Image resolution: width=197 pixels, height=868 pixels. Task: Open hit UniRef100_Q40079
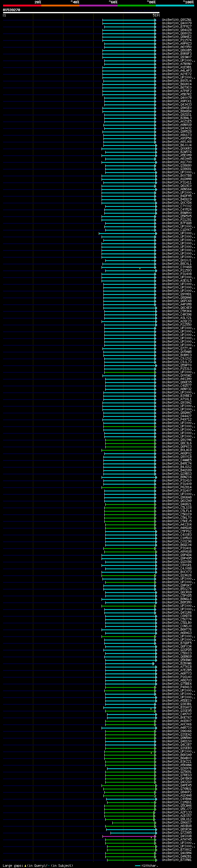177,23
